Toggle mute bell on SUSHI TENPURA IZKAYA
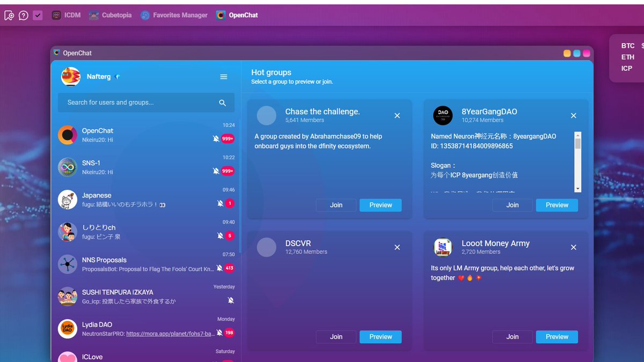This screenshot has height=362, width=644. tap(231, 300)
